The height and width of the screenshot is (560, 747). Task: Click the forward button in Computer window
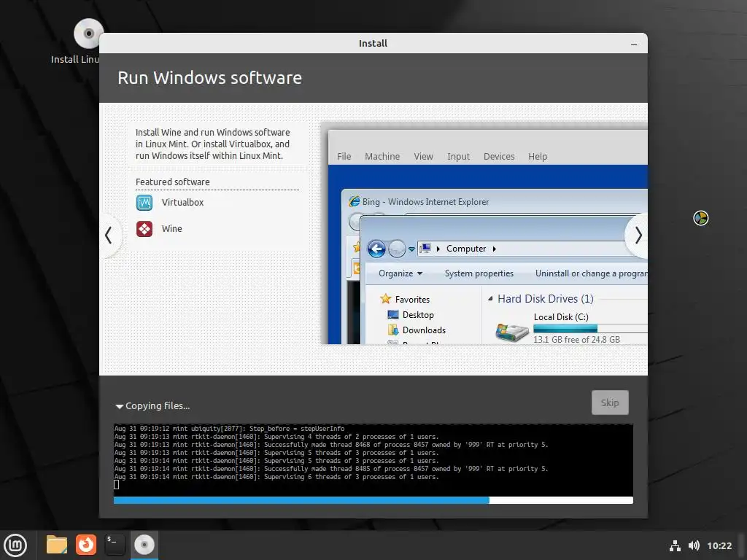pyautogui.click(x=396, y=249)
